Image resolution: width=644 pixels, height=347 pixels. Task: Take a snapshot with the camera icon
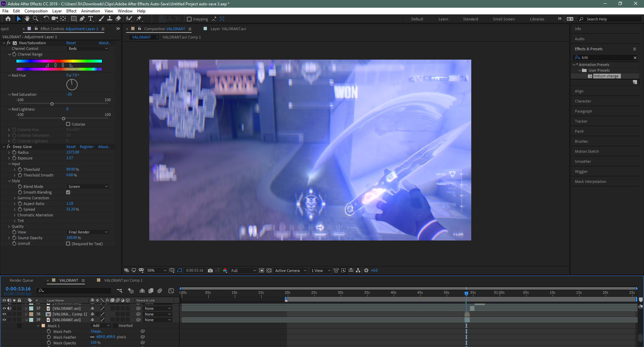[210, 271]
